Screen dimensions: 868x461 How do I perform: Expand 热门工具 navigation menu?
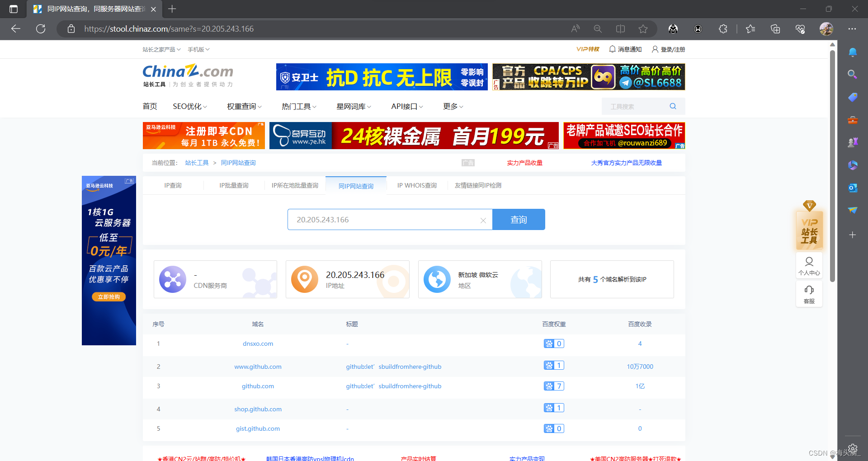point(299,106)
